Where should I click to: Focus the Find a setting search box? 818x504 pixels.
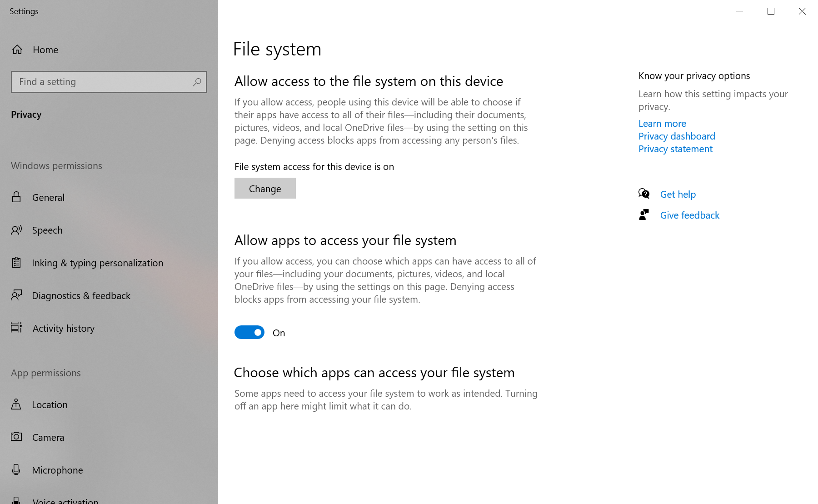[x=109, y=82]
